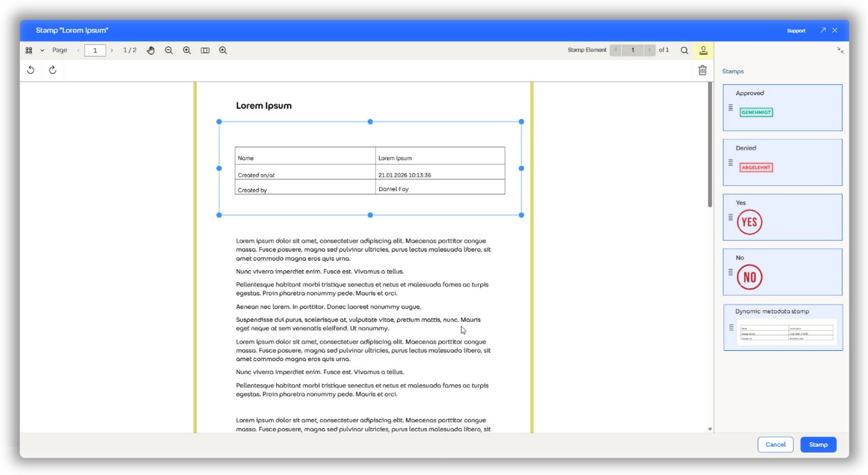Delete the selected stamp element
This screenshot has height=475, width=868.
pyautogui.click(x=702, y=70)
